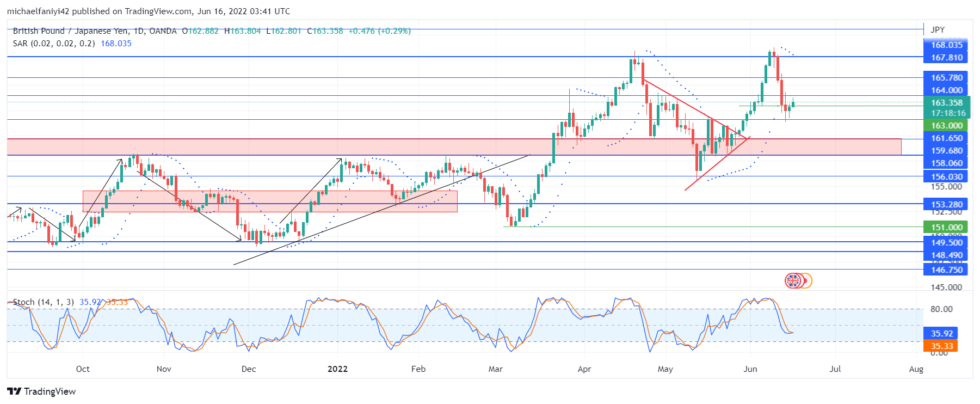Click the JPY currency label
The image size is (980, 404).
938,30
